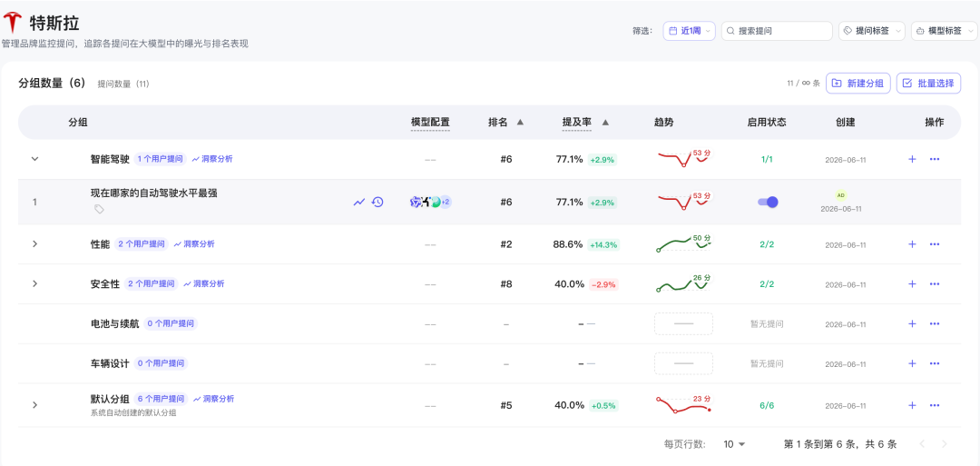The width and height of the screenshot is (980, 466).
Task: Open the history icon for the 自动驾驶 question
Action: [377, 202]
